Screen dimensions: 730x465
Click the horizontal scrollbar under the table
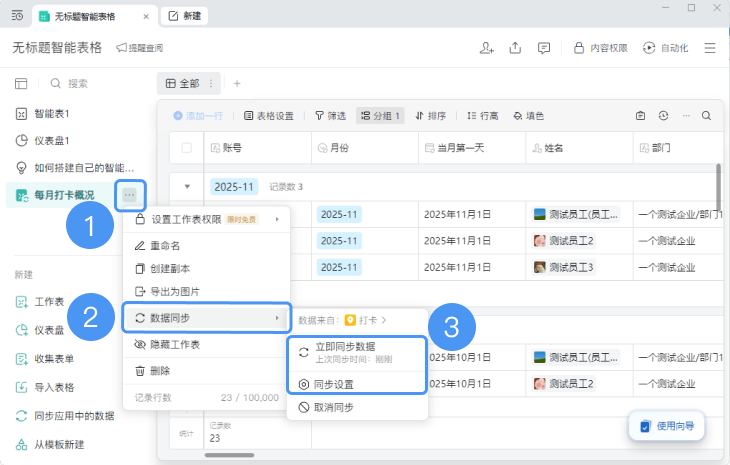[x=230, y=455]
